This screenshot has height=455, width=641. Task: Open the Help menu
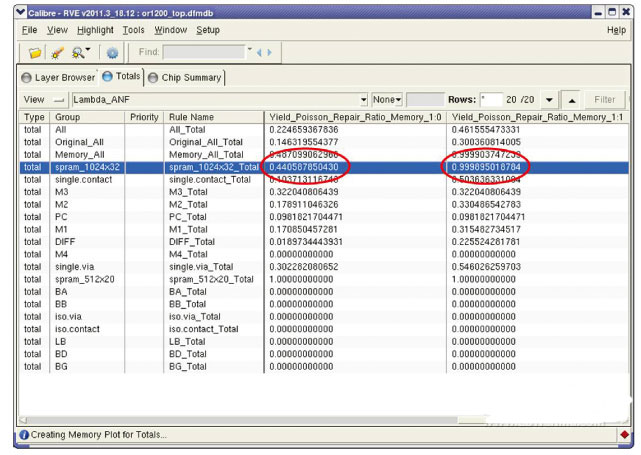pyautogui.click(x=616, y=30)
